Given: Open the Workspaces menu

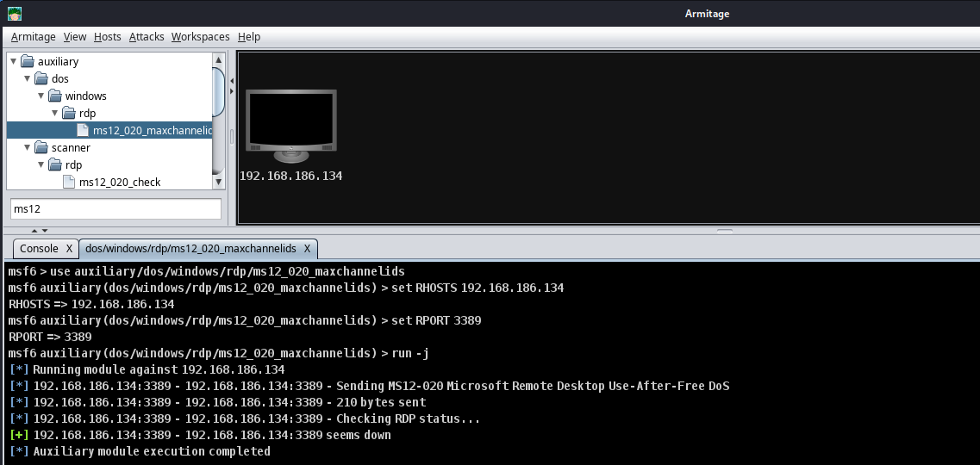Looking at the screenshot, I should click(x=200, y=37).
